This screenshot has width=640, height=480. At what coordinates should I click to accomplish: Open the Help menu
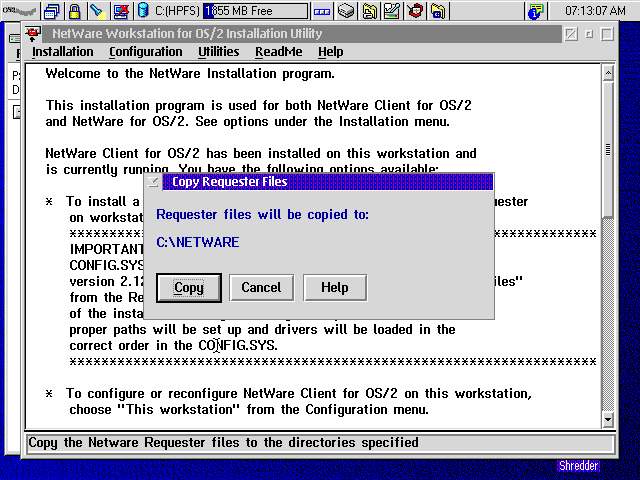point(331,52)
